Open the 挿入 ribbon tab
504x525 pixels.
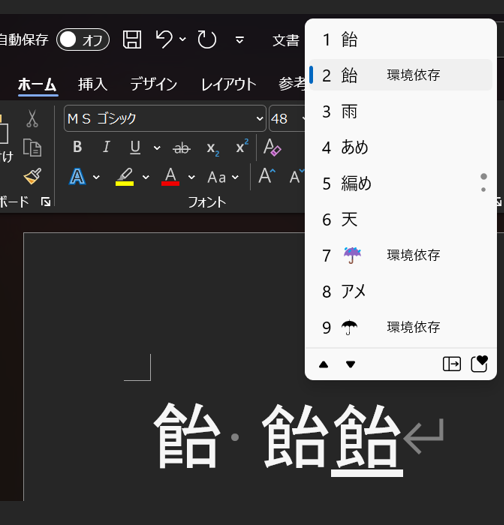click(93, 84)
